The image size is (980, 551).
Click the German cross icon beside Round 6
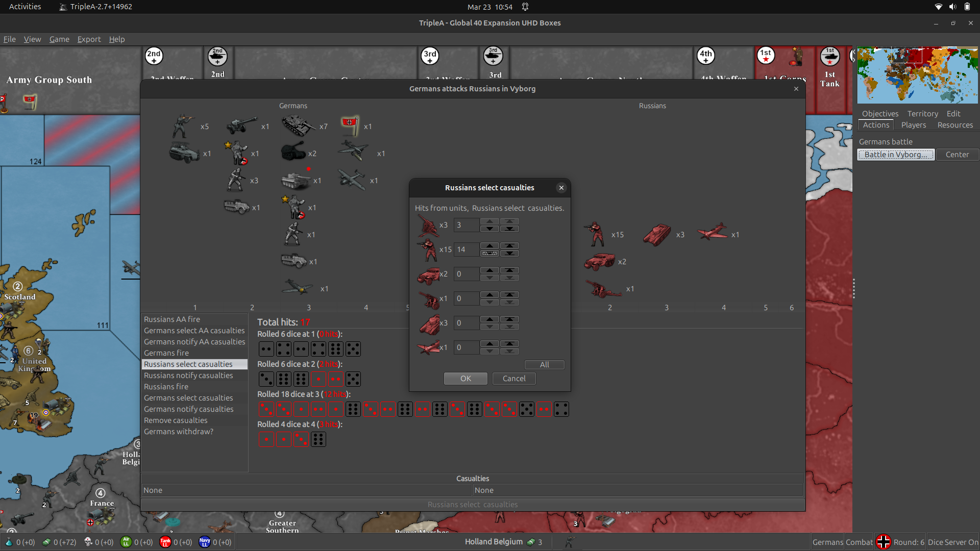(x=883, y=542)
